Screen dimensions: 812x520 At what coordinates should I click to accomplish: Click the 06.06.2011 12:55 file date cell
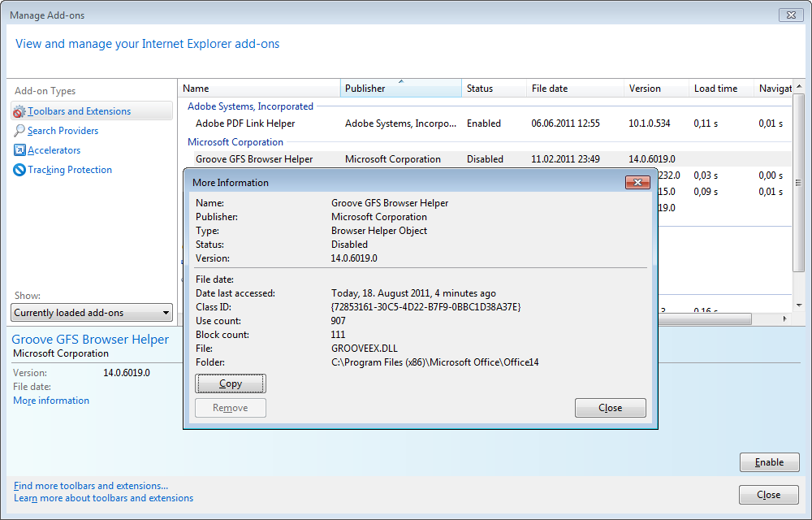(x=565, y=123)
